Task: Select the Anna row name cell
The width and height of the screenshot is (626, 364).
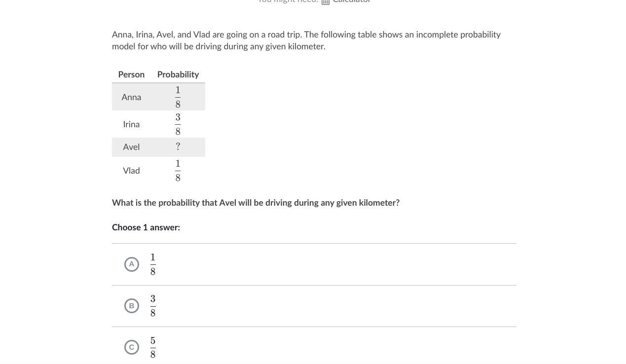Action: point(131,97)
